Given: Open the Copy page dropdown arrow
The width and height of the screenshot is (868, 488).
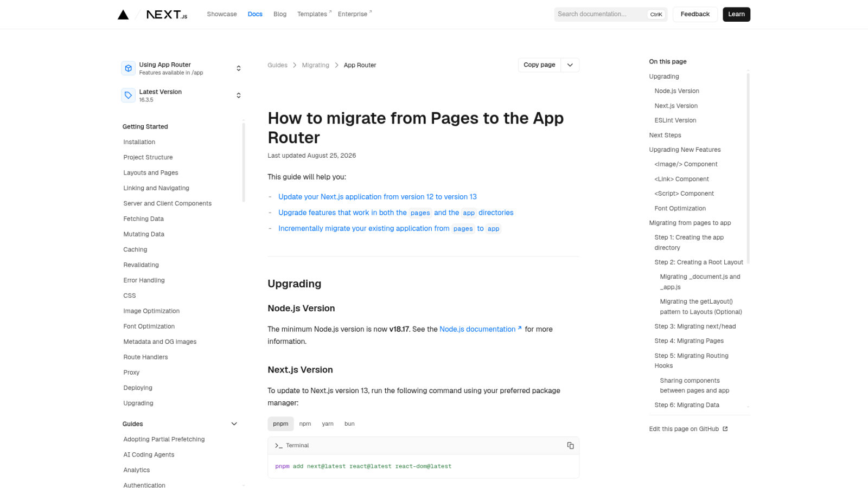Looking at the screenshot, I should pyautogui.click(x=570, y=65).
